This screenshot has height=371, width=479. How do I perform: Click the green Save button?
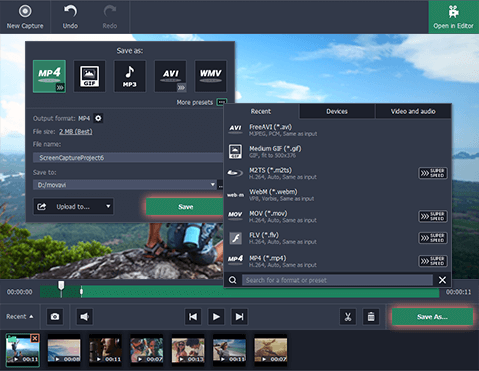point(185,207)
